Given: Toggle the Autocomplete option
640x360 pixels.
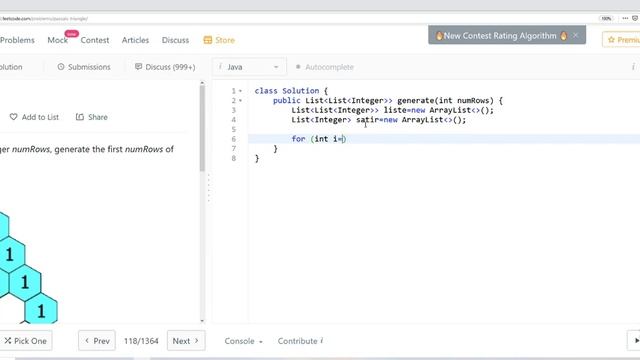Looking at the screenshot, I should [325, 67].
